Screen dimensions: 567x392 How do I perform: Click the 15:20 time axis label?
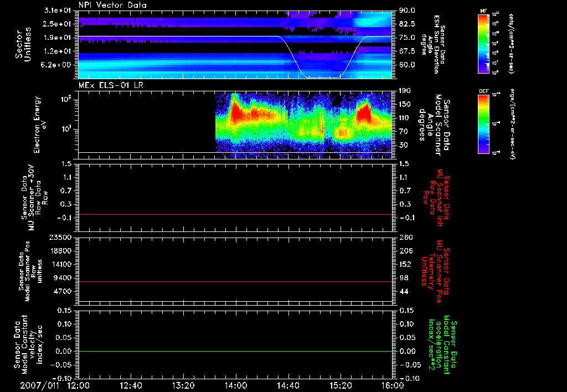tap(341, 385)
